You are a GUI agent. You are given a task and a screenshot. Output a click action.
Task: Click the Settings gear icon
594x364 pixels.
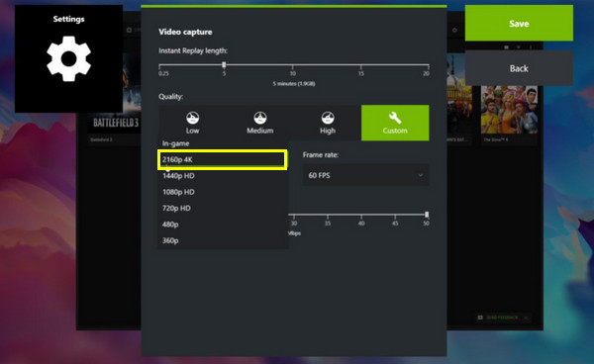(68, 58)
